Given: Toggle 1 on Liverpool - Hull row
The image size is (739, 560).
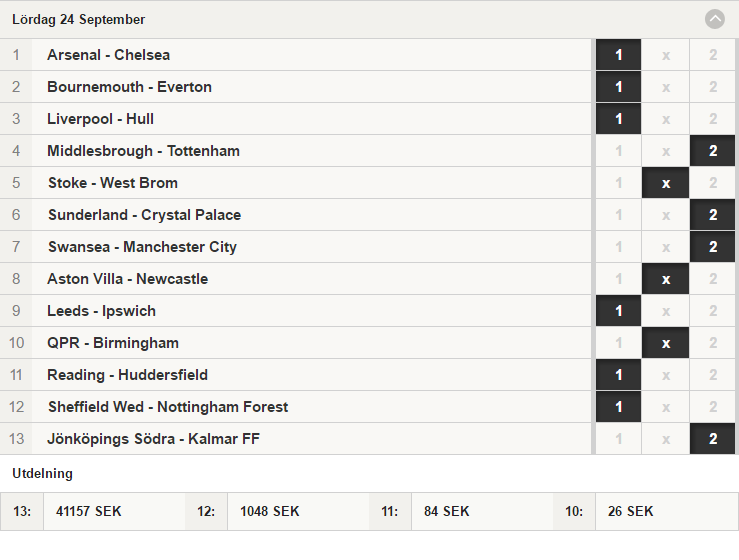Looking at the screenshot, I should (618, 119).
